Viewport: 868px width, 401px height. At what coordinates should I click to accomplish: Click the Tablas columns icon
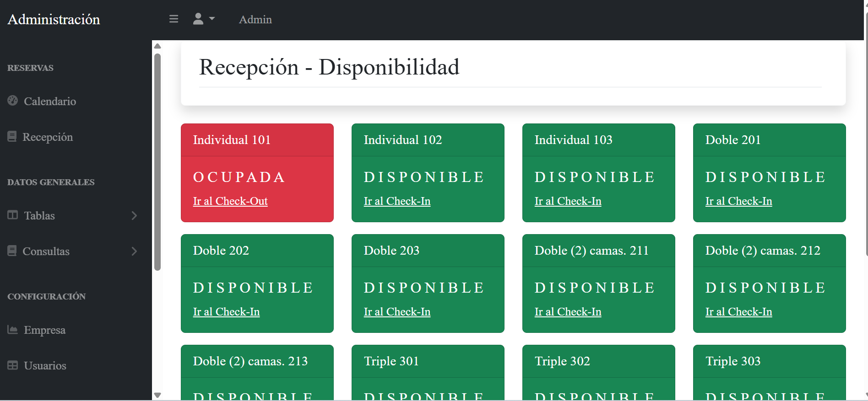13,215
